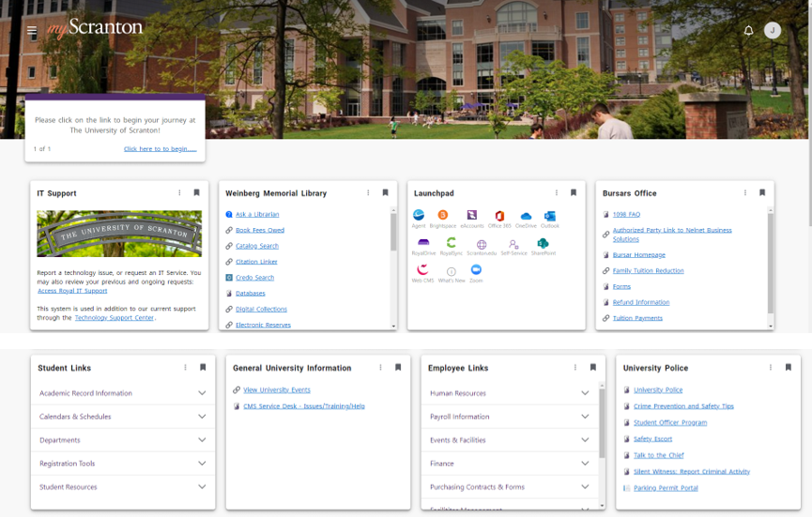This screenshot has width=812, height=517.
Task: Toggle bookmark on Launchpad card
Action: coord(574,192)
